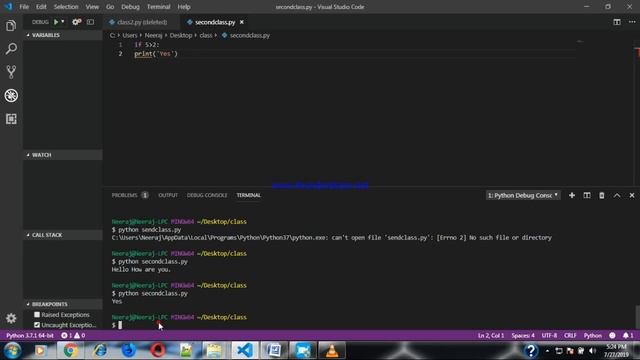640x360 pixels.
Task: Open the File menu
Action: click(x=24, y=7)
